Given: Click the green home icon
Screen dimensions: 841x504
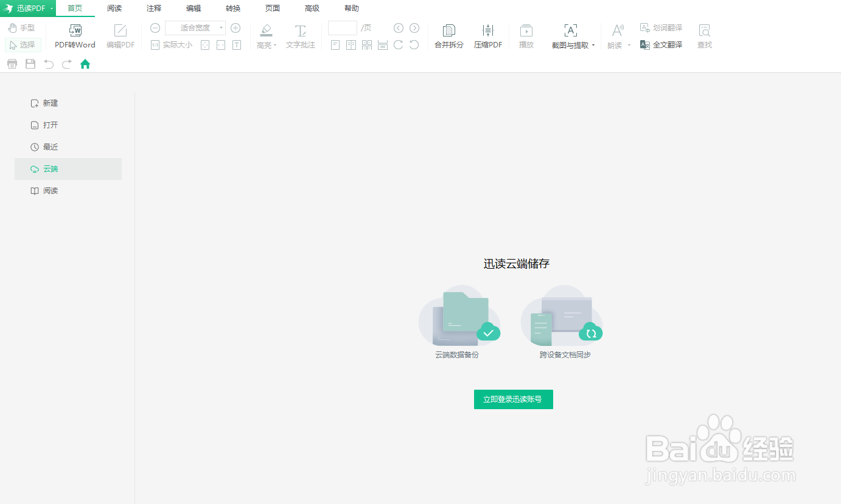Looking at the screenshot, I should (x=85, y=64).
